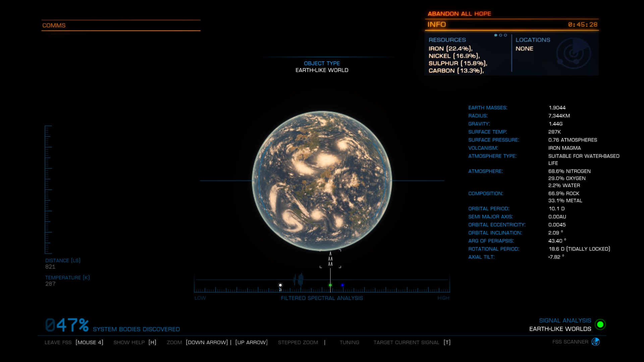Click the waveform signal on spectrum bar

click(298, 280)
